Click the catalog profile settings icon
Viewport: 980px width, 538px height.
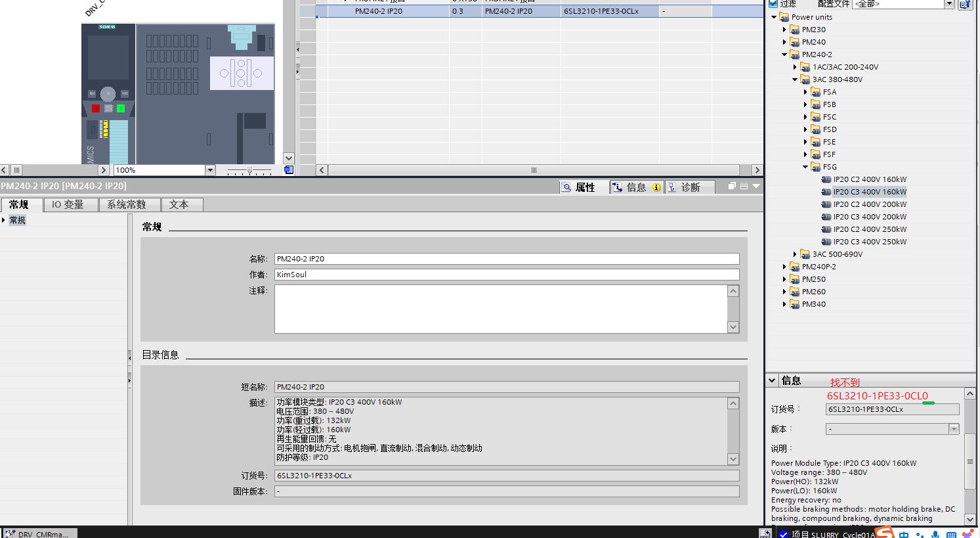point(965,4)
